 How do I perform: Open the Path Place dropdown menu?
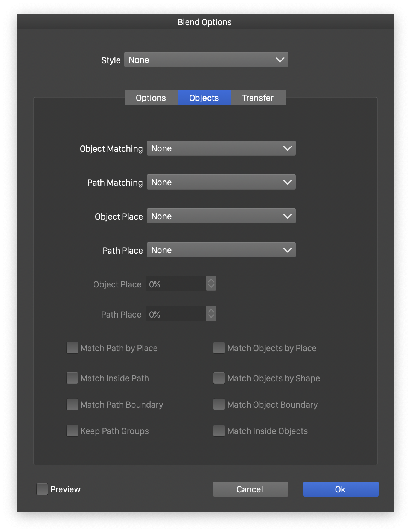(x=221, y=250)
